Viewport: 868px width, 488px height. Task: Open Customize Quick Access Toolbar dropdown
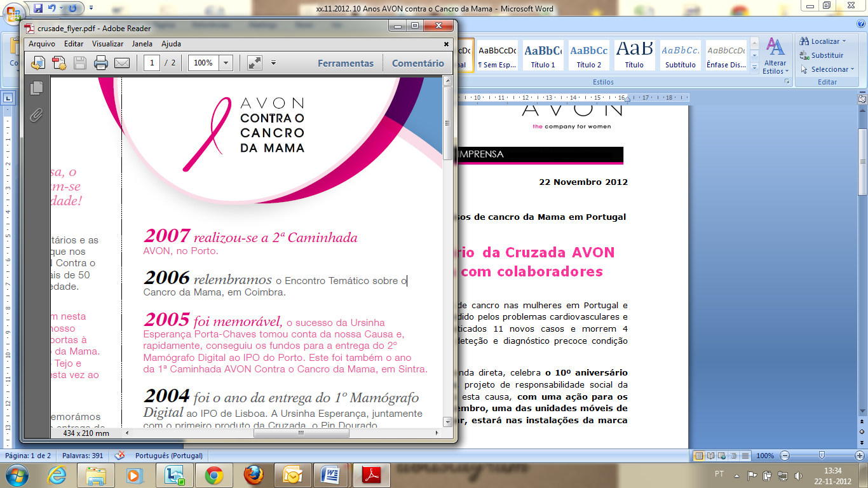[x=91, y=8]
